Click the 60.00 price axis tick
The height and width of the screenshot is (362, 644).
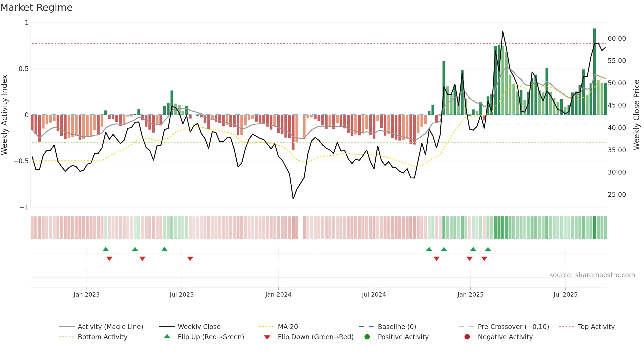pyautogui.click(x=617, y=39)
